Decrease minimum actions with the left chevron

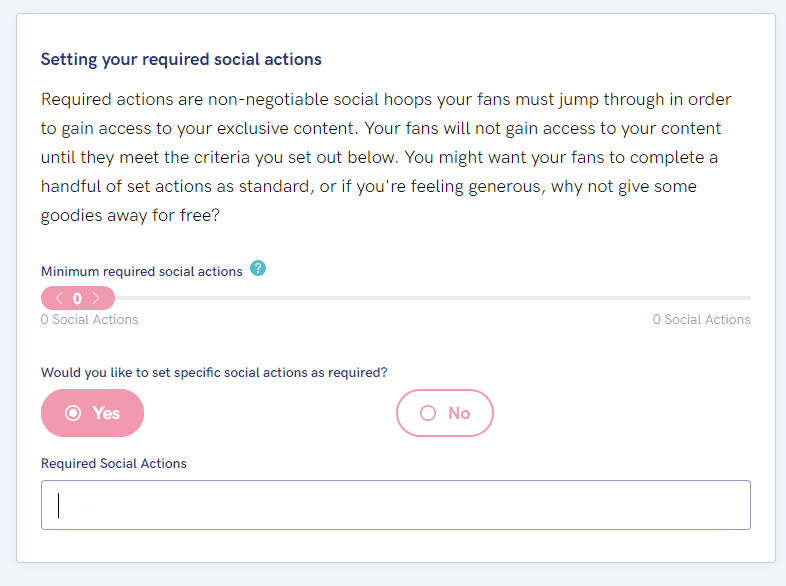tap(59, 298)
